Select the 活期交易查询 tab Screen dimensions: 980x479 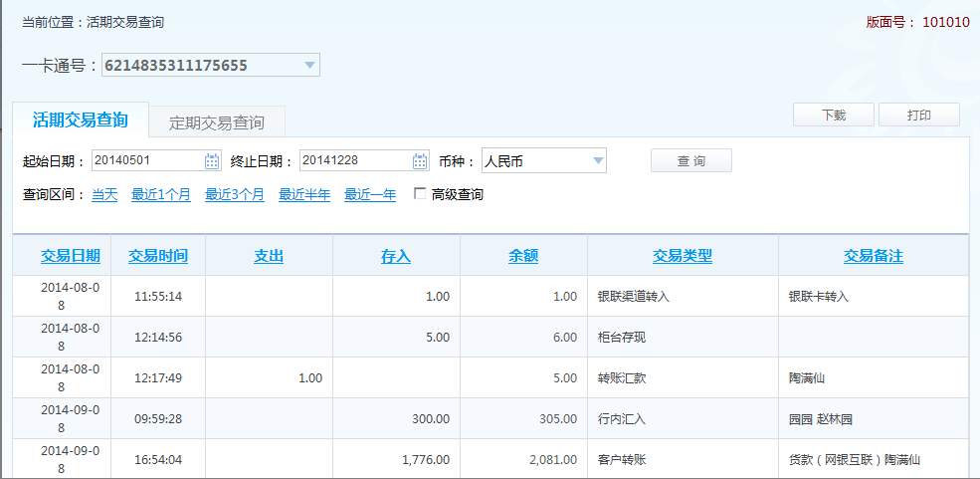coord(81,120)
